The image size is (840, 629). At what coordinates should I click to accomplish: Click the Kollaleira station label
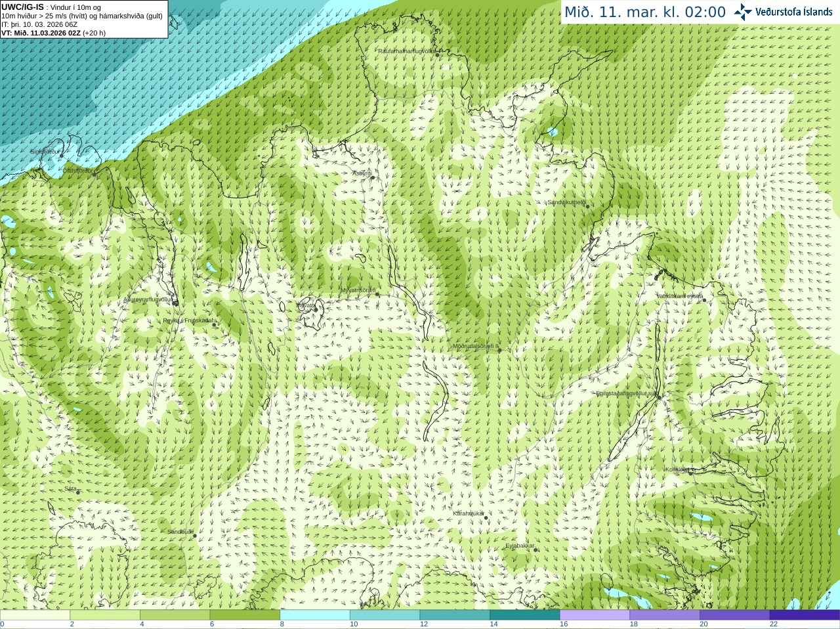tap(677, 469)
